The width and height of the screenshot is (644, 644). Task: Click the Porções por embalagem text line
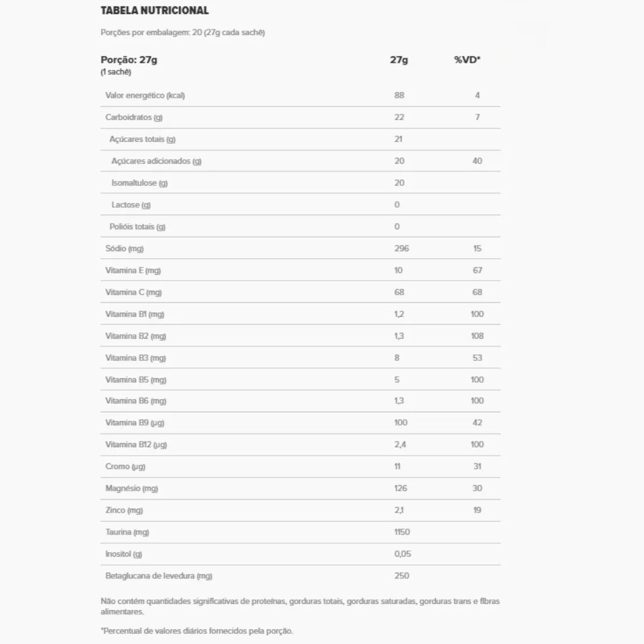pos(182,33)
